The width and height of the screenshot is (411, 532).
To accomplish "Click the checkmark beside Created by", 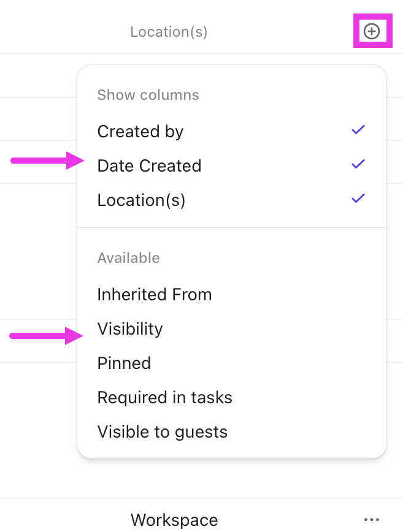I will click(x=358, y=129).
